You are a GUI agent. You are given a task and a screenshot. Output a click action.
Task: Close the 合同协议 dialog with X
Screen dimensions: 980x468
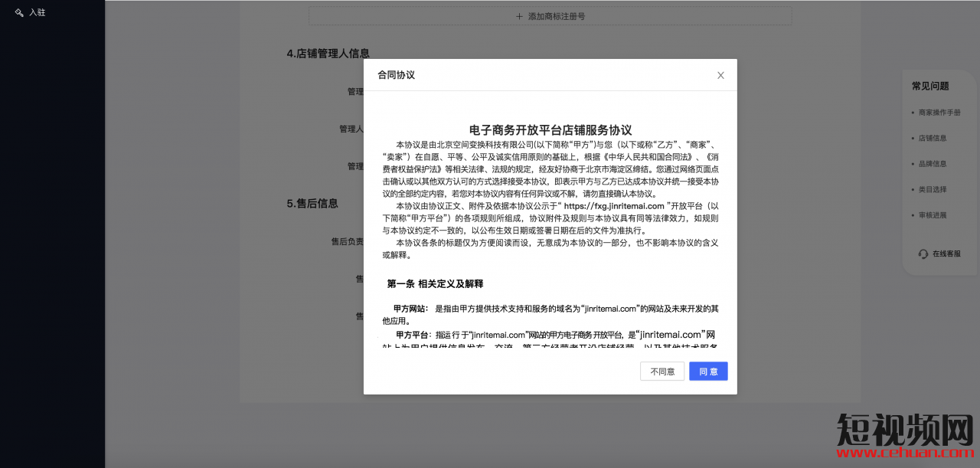click(720, 75)
